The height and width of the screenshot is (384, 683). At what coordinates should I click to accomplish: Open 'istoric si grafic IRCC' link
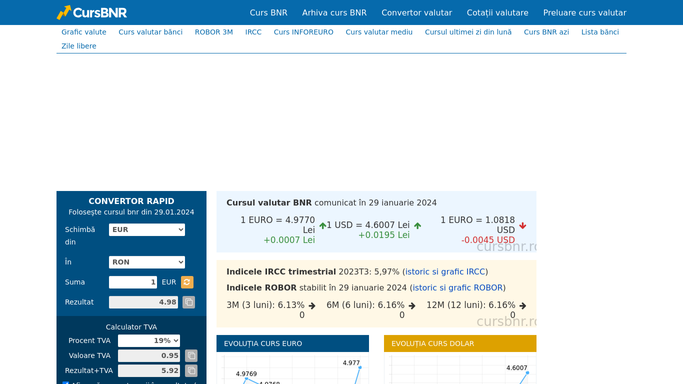point(445,272)
